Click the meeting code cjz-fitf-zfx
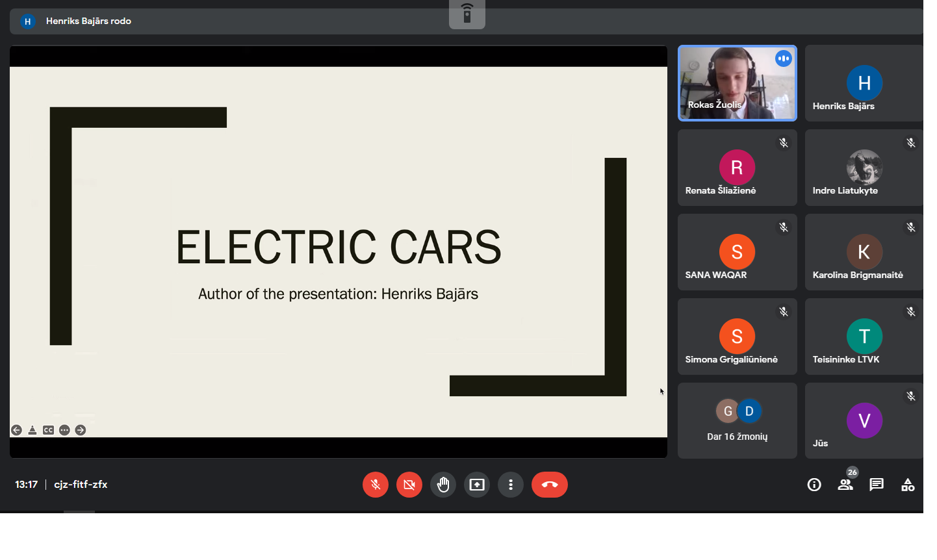Viewport: 937px width, 560px height. coord(81,485)
